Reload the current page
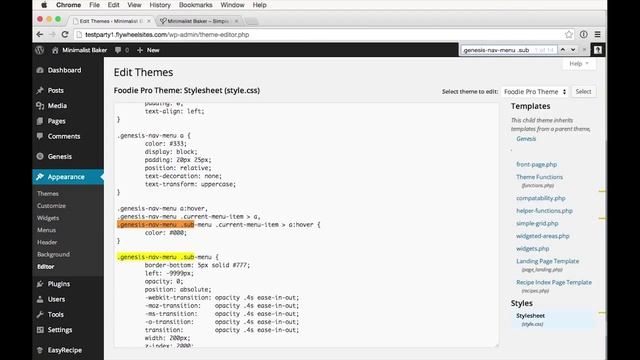The height and width of the screenshot is (360, 640). click(64, 35)
